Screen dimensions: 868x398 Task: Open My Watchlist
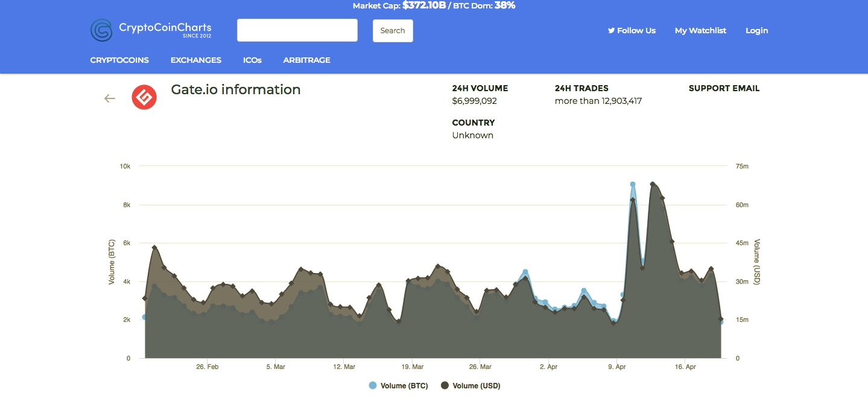[700, 30]
